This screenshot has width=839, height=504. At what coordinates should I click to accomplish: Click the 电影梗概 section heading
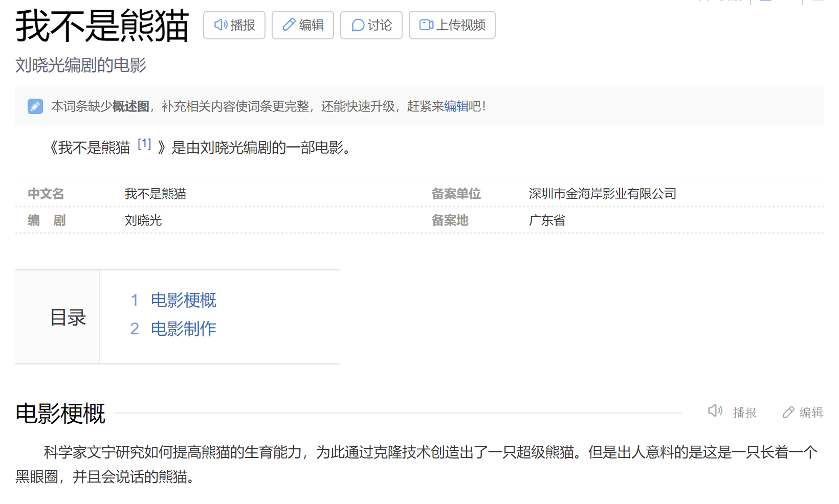(60, 413)
